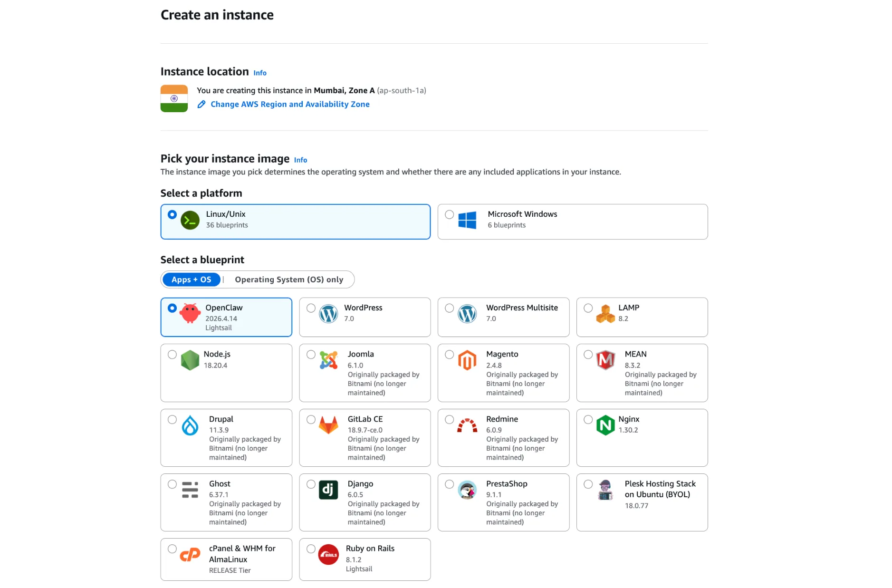
Task: Click the Ruby on Rails red icon
Action: [x=328, y=554]
